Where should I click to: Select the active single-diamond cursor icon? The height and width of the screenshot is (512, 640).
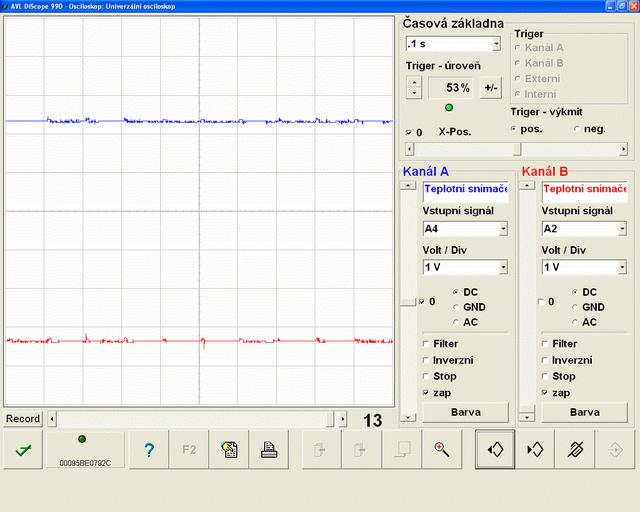pos(495,450)
